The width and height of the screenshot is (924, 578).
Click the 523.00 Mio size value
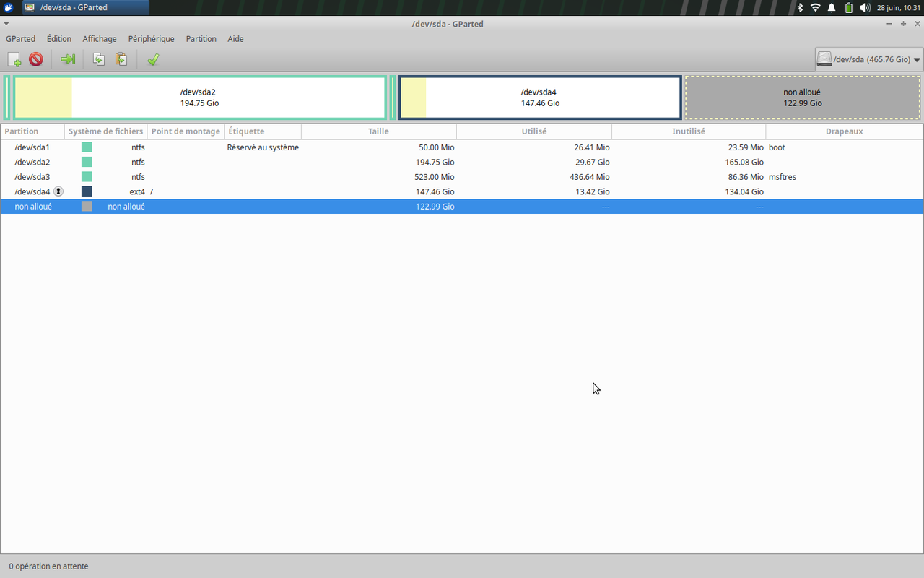coord(434,177)
